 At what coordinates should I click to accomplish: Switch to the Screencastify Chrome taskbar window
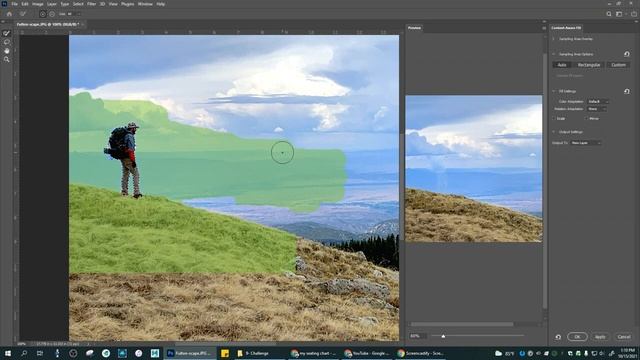click(x=420, y=353)
